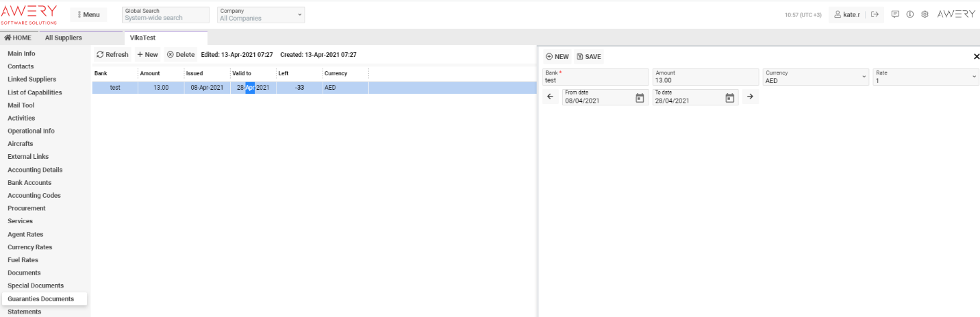Switch to the All Suppliers tab

click(x=63, y=38)
